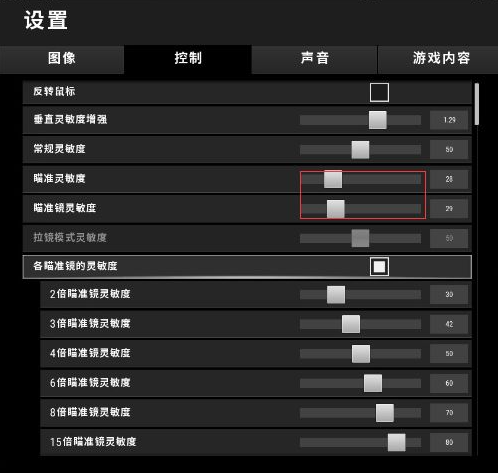Click the 15倍瞄准镜灵敏度 slider thumb

[x=397, y=442]
